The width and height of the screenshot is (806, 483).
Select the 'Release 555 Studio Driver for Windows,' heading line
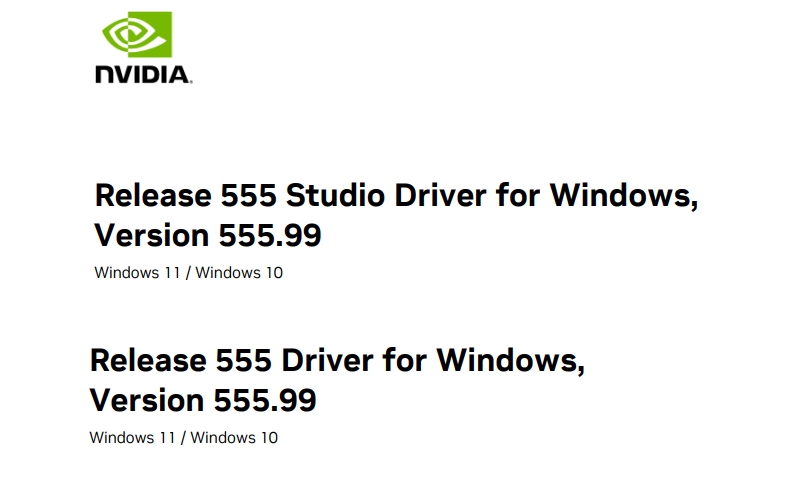pyautogui.click(x=396, y=196)
